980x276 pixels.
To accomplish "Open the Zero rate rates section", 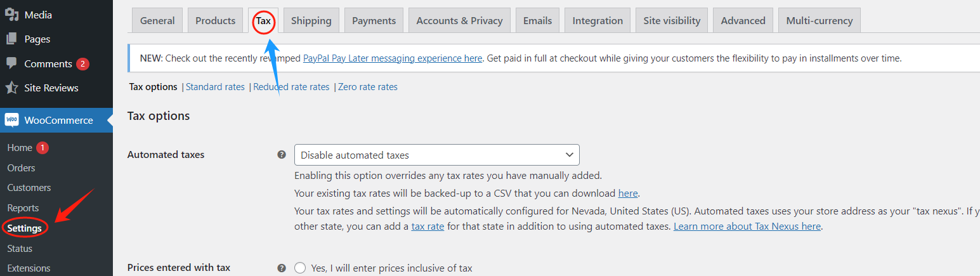I will (368, 87).
